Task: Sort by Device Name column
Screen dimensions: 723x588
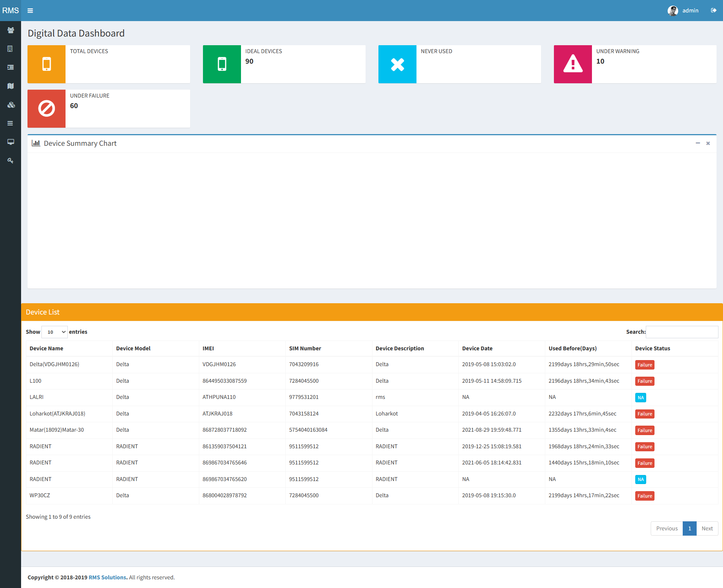Action: click(69, 348)
